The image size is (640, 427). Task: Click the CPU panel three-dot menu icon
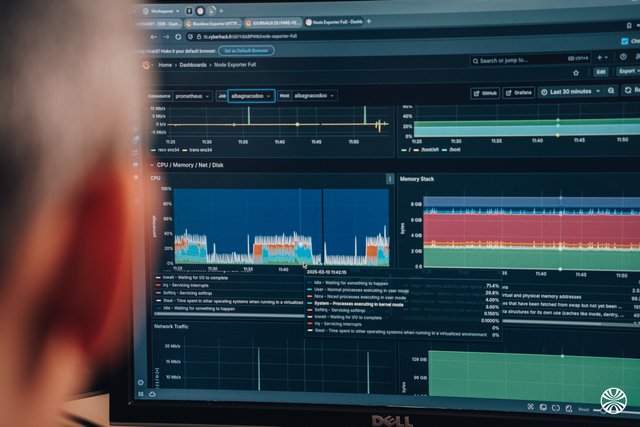pyautogui.click(x=390, y=179)
